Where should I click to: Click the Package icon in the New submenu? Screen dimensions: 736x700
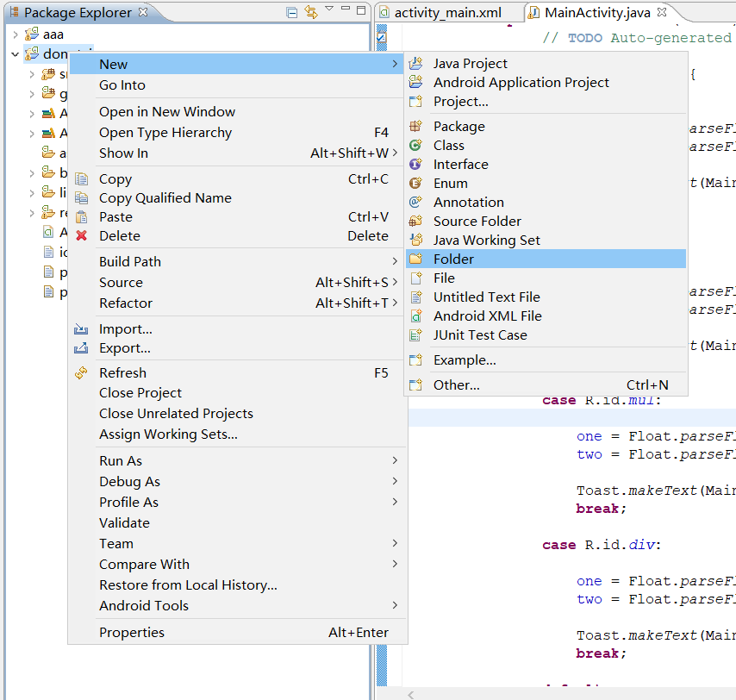pyautogui.click(x=416, y=126)
